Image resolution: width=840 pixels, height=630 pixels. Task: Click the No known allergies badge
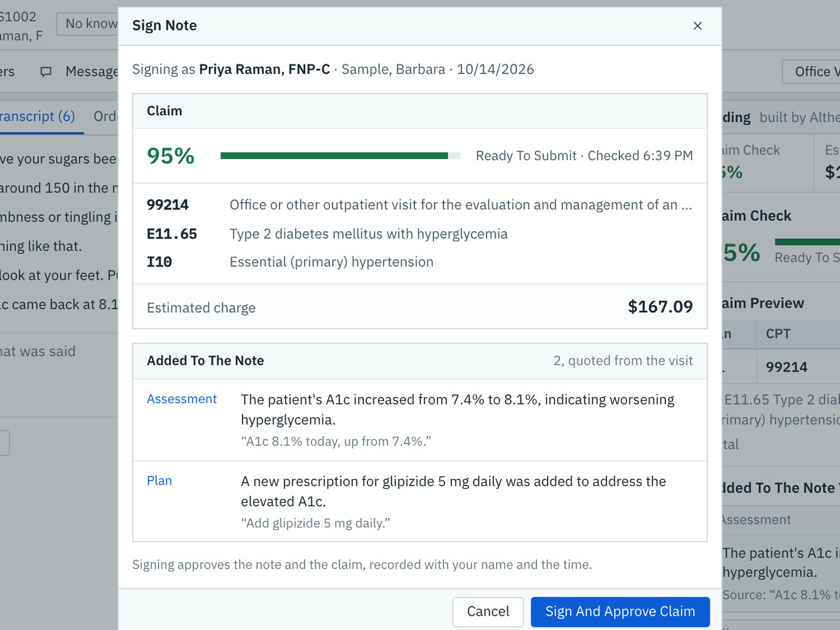(88, 24)
